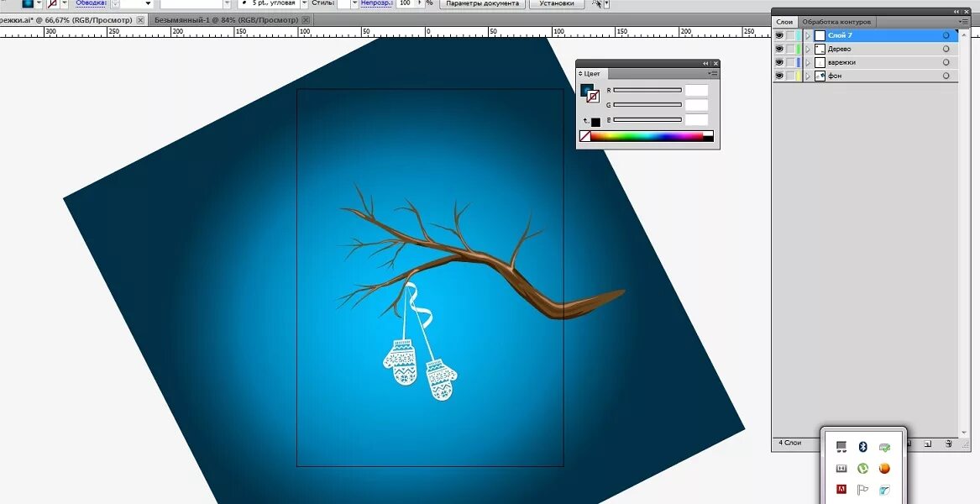
Task: Click the safely remove hardware icon
Action: pyautogui.click(x=883, y=447)
